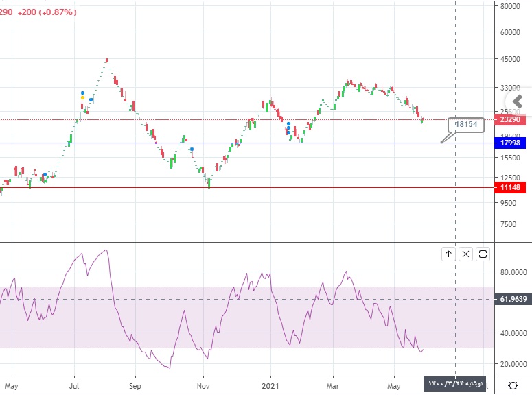Click the 20.0000 RSI scale label
Viewport: 532px width, 397px height.
pyautogui.click(x=513, y=364)
